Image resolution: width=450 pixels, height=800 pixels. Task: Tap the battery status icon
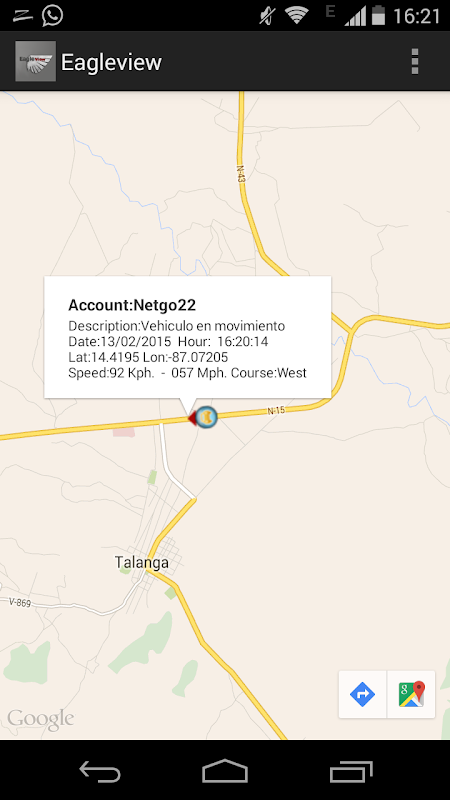pos(378,15)
